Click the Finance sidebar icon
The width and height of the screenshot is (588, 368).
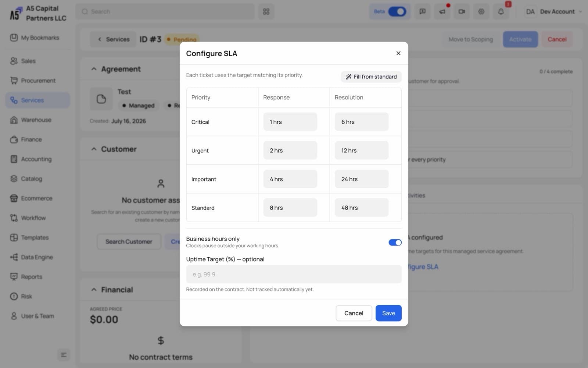point(14,139)
